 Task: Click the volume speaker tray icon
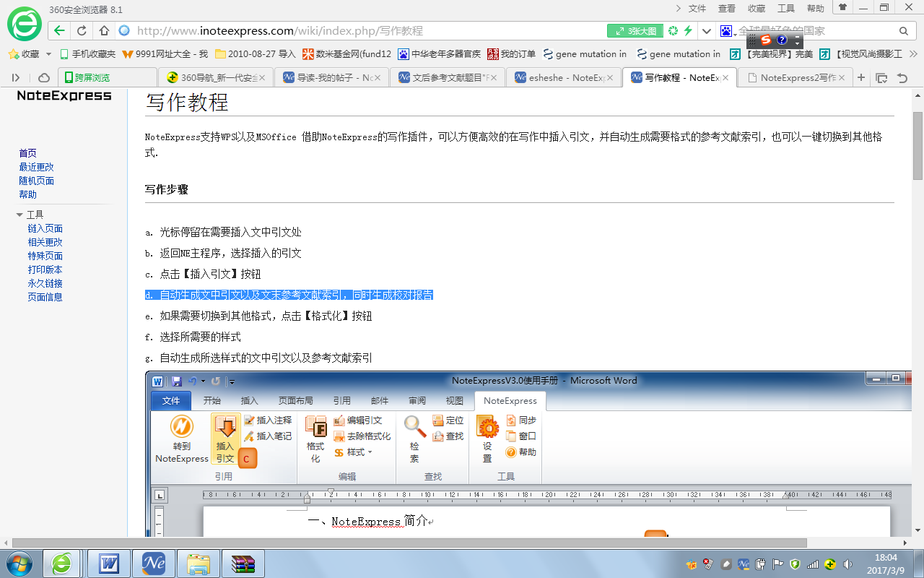(x=847, y=564)
